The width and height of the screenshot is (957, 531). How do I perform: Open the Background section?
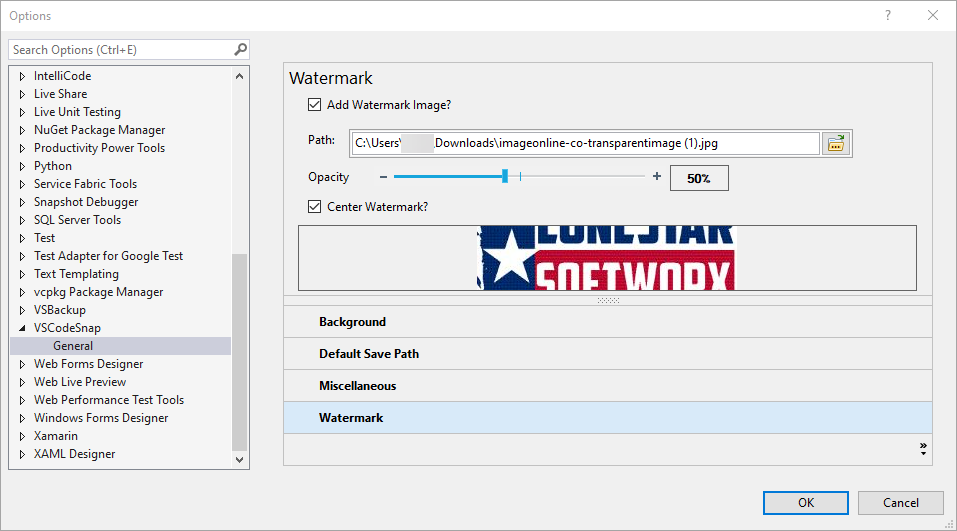(x=352, y=322)
